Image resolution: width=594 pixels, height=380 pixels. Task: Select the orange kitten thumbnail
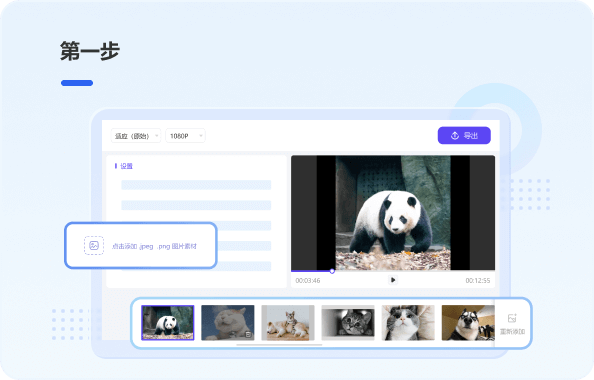(x=288, y=323)
